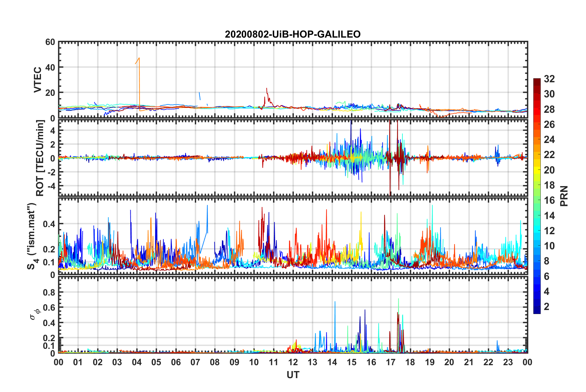Click the 06 tick on the UT axis

[x=176, y=362]
